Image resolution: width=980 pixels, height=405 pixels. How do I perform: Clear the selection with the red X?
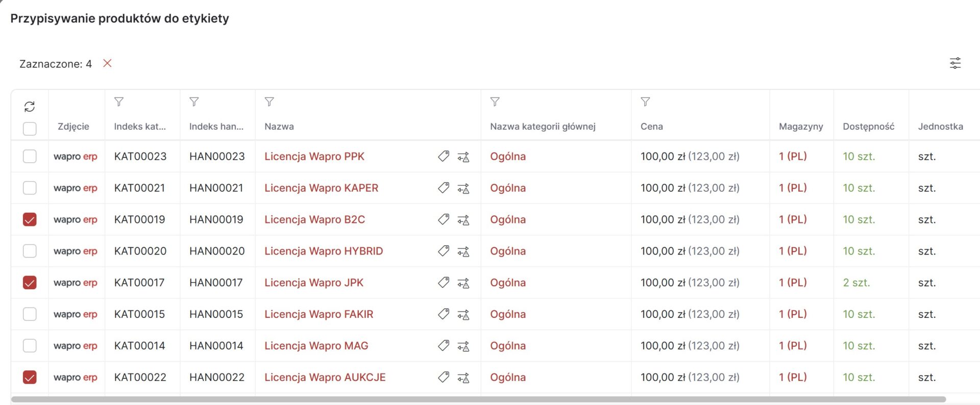(107, 63)
